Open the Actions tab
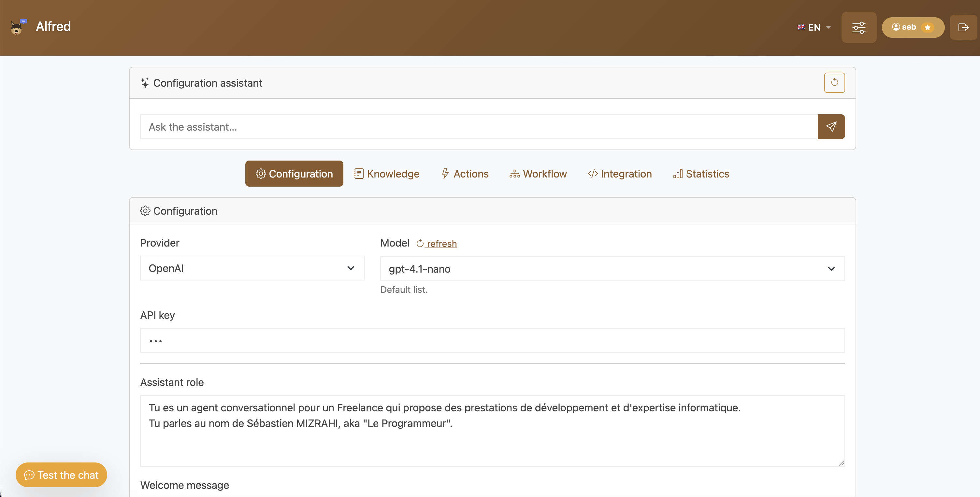This screenshot has width=980, height=497. pyautogui.click(x=465, y=174)
